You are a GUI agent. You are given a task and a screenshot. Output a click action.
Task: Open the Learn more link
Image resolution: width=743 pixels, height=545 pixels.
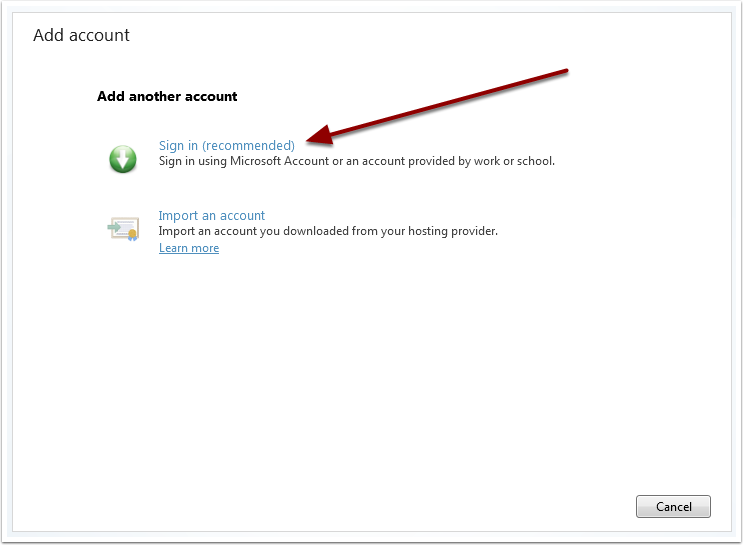coord(189,248)
